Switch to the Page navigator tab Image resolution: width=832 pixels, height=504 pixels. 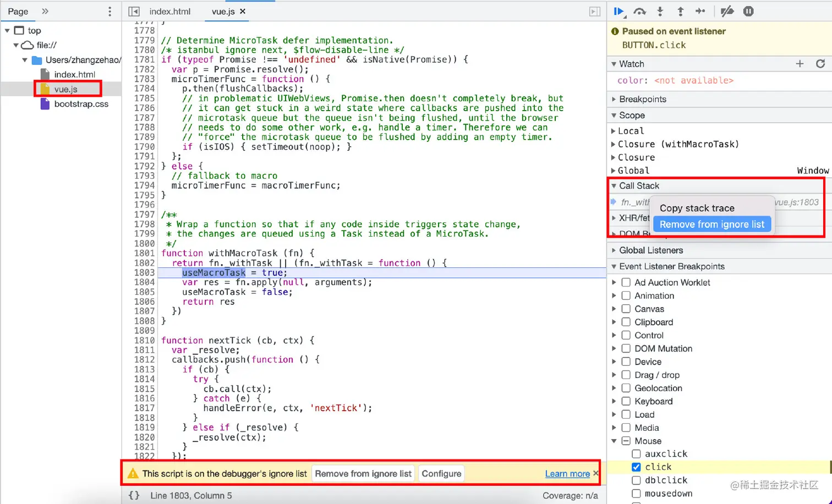[18, 11]
